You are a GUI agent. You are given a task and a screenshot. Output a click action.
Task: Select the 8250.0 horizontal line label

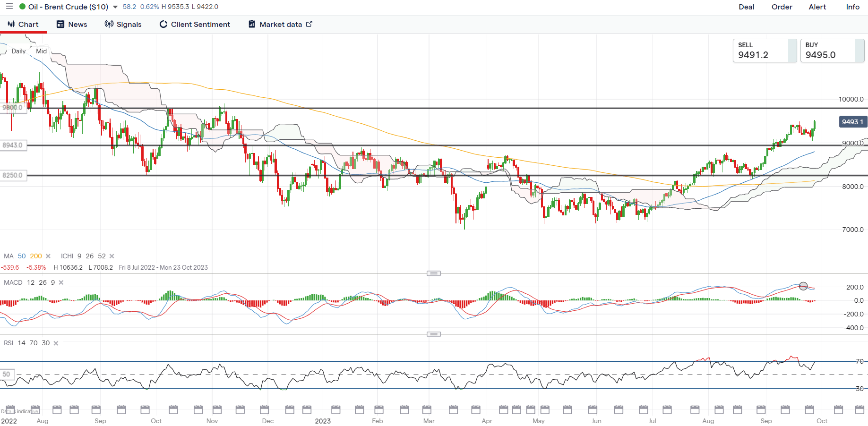click(13, 175)
